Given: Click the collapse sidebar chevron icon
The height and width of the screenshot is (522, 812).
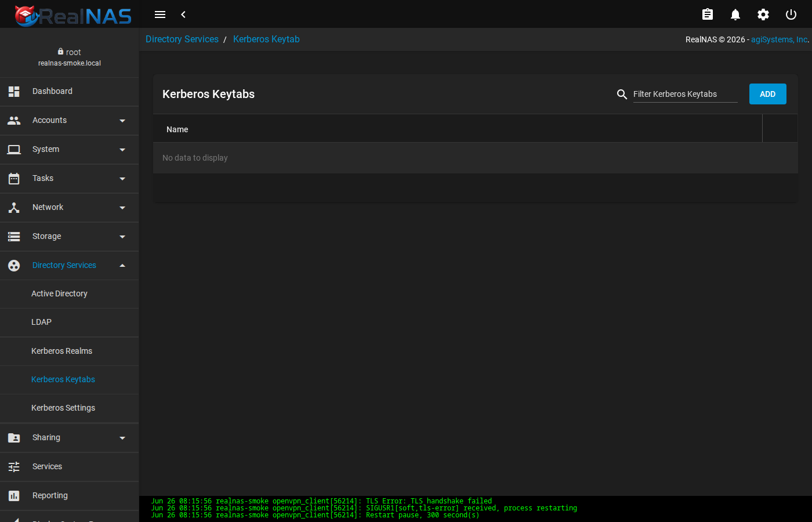Looking at the screenshot, I should [x=183, y=14].
